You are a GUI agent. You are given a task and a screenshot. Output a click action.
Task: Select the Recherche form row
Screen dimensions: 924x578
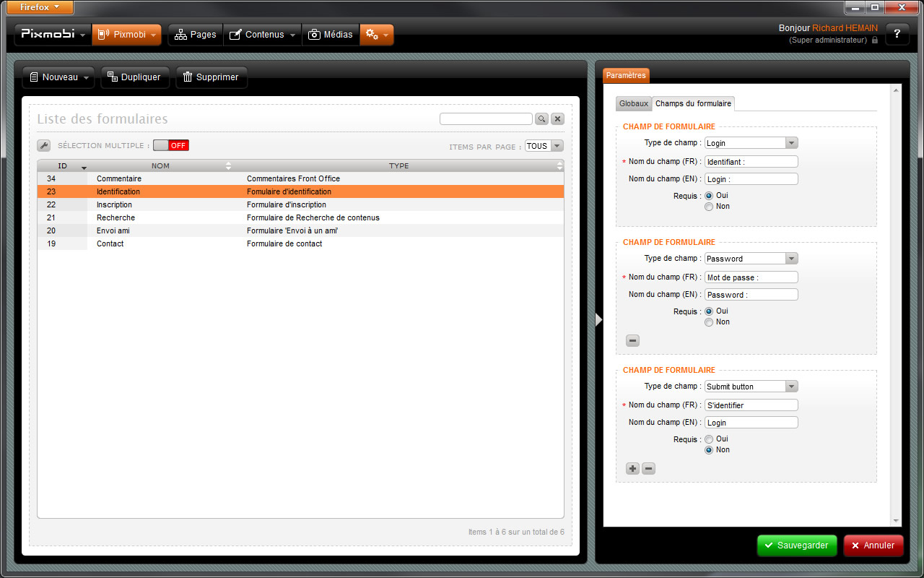click(300, 217)
